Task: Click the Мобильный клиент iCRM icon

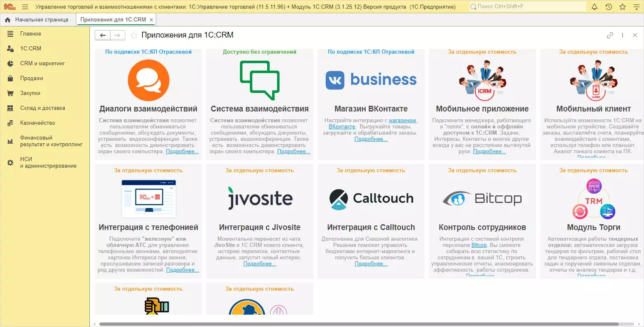Action: pos(594,80)
